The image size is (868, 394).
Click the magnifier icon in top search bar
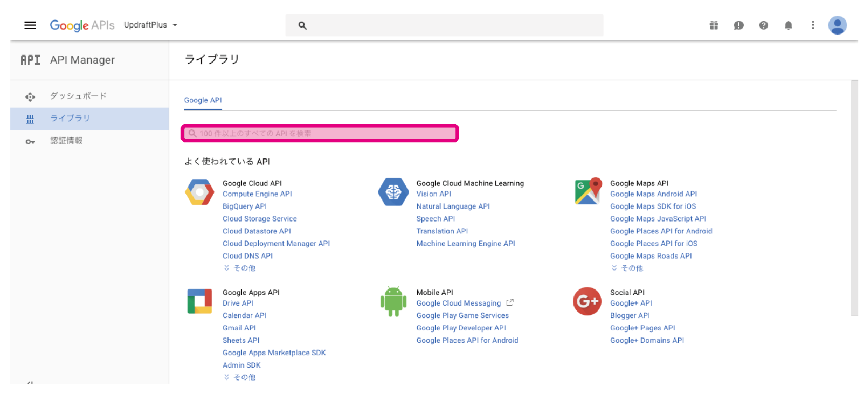point(303,26)
